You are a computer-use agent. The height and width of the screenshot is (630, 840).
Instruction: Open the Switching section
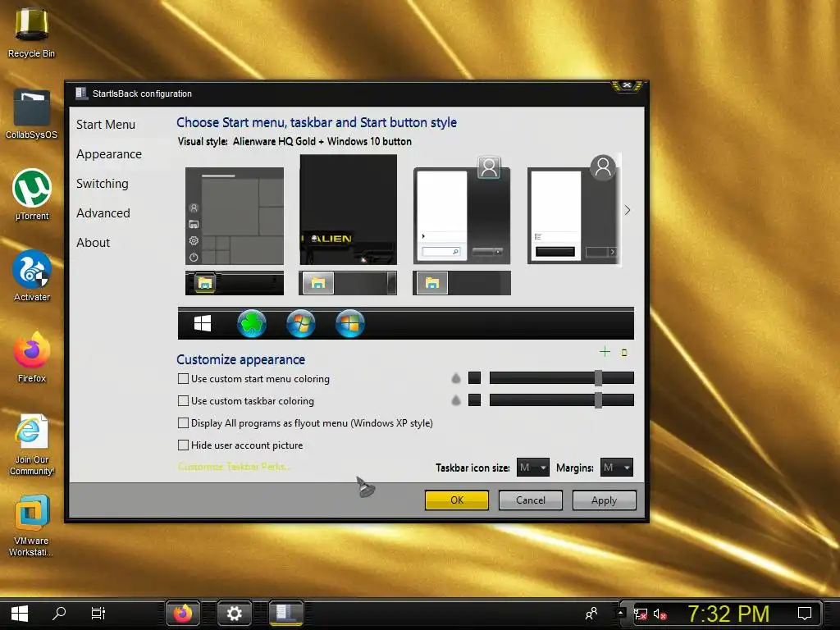click(103, 184)
